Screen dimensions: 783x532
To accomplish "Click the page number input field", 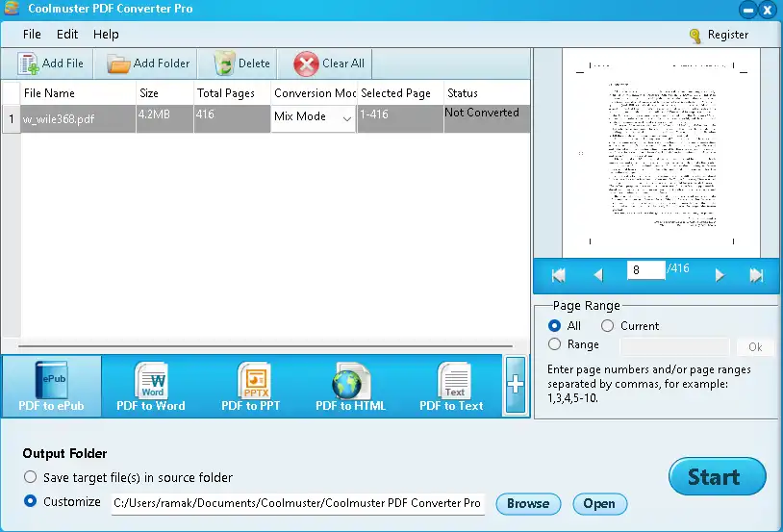I will point(645,270).
